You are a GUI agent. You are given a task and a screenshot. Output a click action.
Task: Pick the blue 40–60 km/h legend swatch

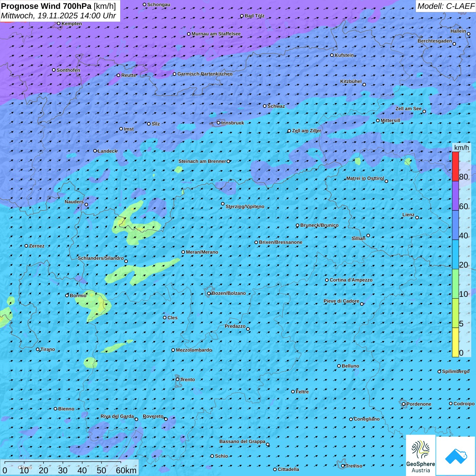tap(455, 225)
